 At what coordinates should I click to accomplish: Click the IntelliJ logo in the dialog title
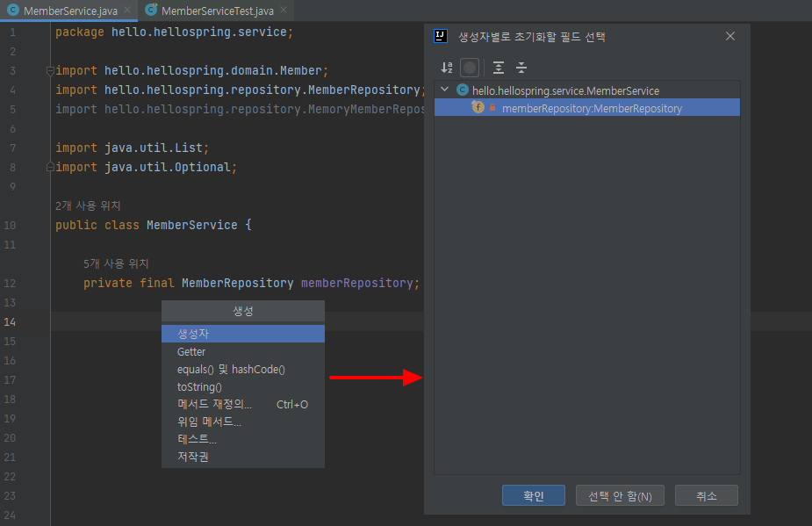(440, 36)
